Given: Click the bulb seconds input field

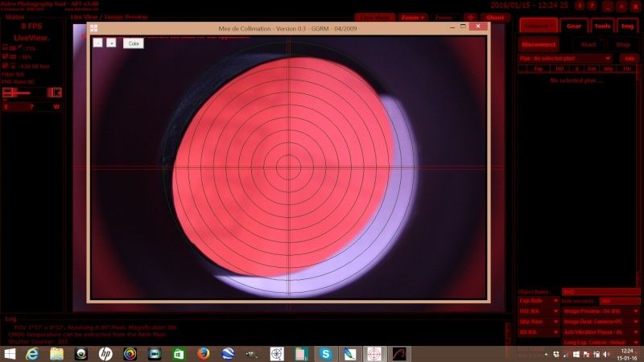Looking at the screenshot, I should 619,301.
